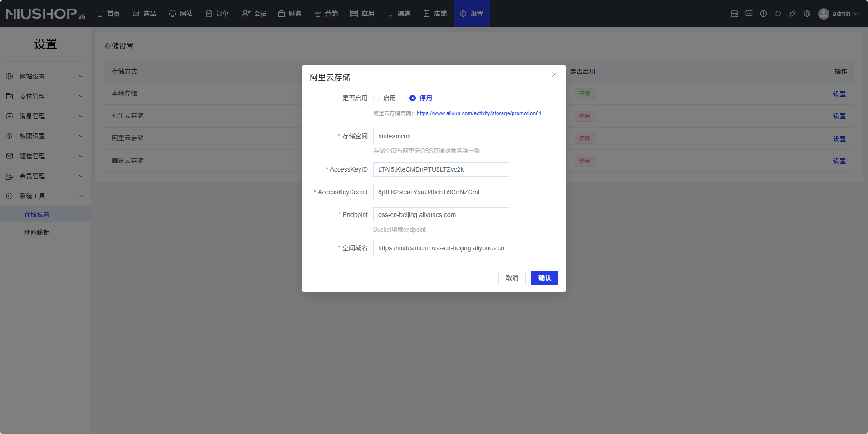
Task: Click the exclamation info icon in header
Action: (x=764, y=14)
